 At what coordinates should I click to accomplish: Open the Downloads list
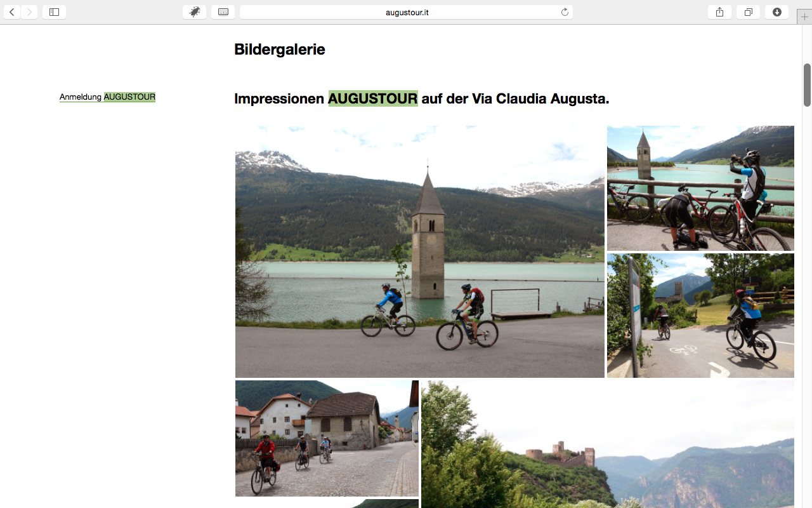(777, 12)
